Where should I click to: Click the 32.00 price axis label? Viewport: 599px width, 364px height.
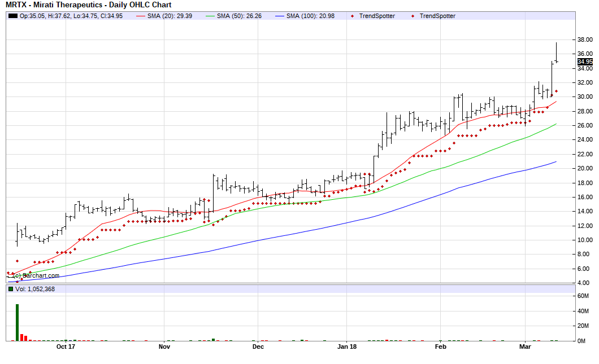585,82
